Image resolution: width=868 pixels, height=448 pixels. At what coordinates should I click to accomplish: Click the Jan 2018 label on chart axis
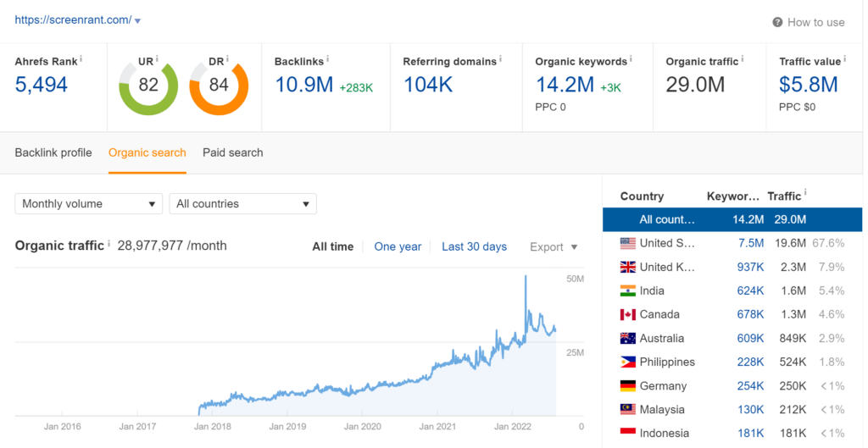coord(213,427)
